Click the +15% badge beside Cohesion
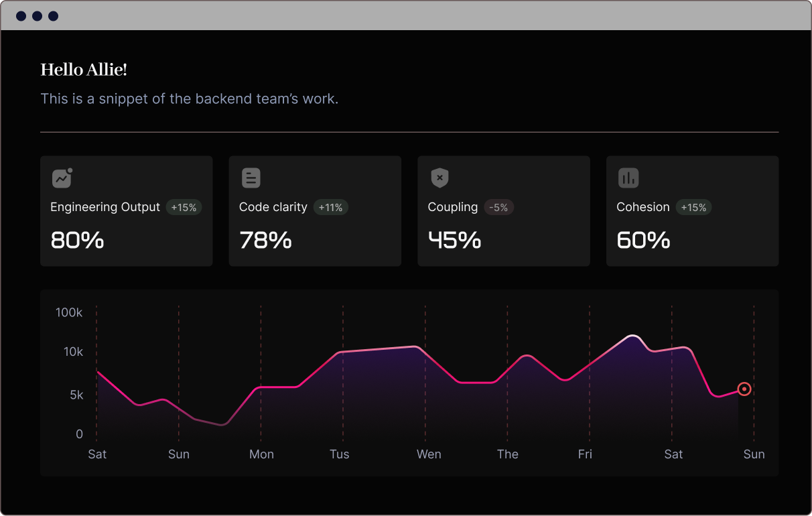Screen dimensions: 812x516 tap(693, 208)
